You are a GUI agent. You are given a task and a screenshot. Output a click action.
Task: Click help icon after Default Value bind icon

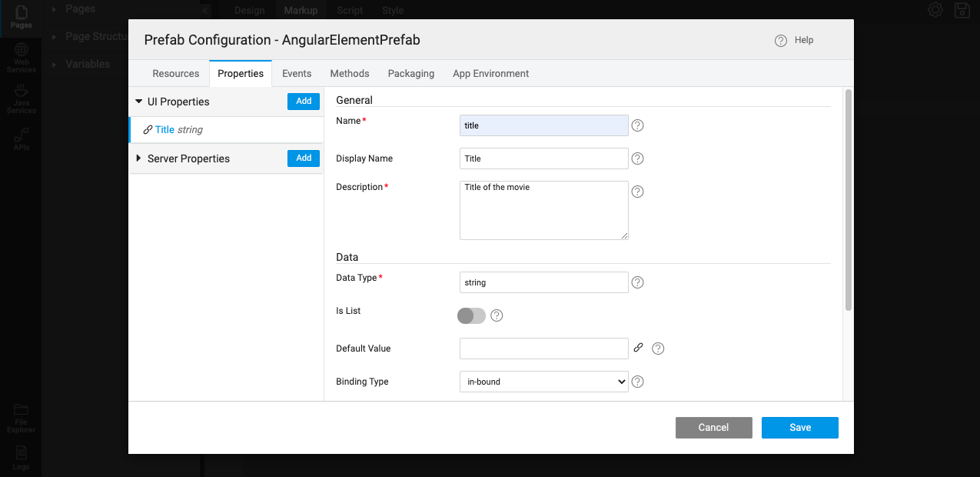(x=658, y=349)
